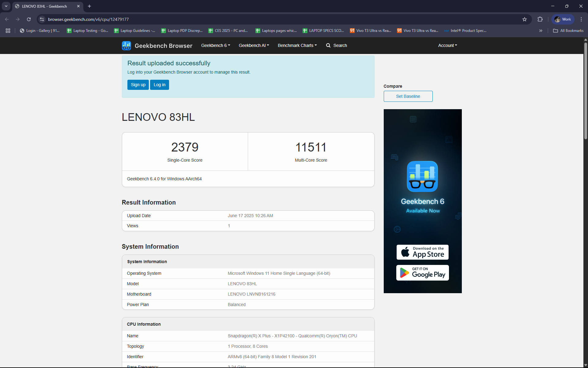This screenshot has height=368, width=588.
Task: Open the Account dropdown menu
Action: (447, 45)
